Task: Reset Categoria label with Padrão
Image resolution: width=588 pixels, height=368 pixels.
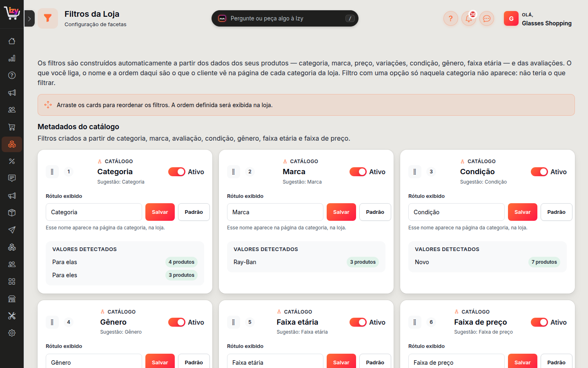Action: [x=194, y=212]
